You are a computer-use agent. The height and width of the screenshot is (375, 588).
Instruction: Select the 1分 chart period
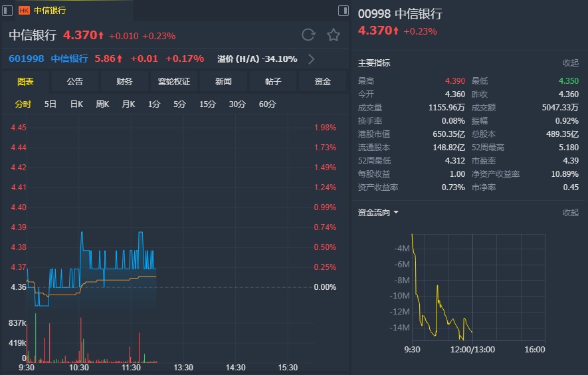[x=153, y=104]
